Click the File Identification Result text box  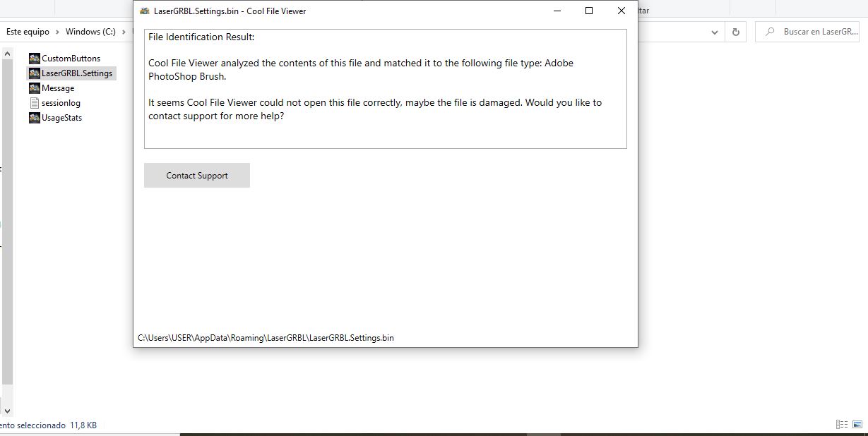pos(386,89)
